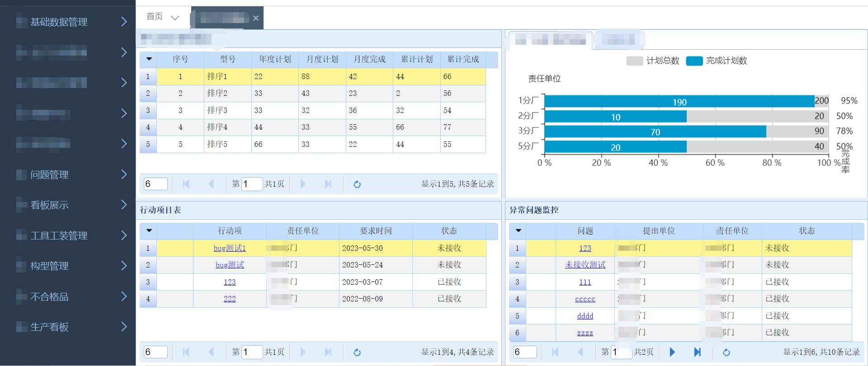The image size is (868, 366).
Task: Click page number field in 行动项目表 pager
Action: pos(252,352)
